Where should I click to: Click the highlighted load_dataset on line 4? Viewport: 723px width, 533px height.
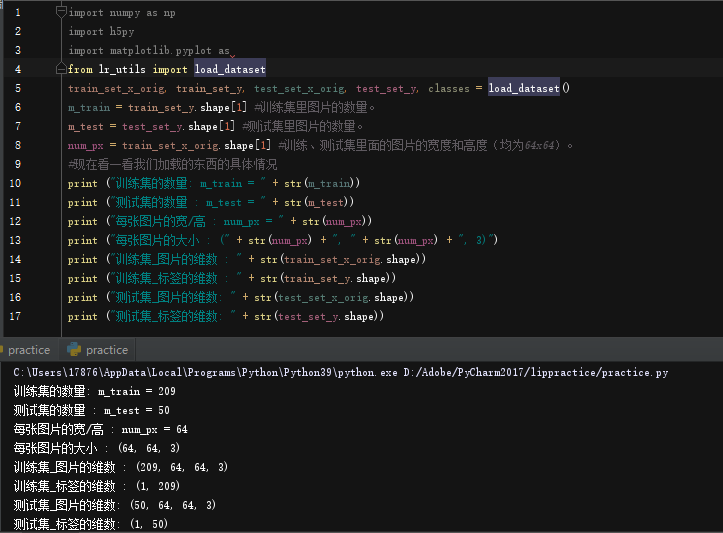tap(230, 69)
